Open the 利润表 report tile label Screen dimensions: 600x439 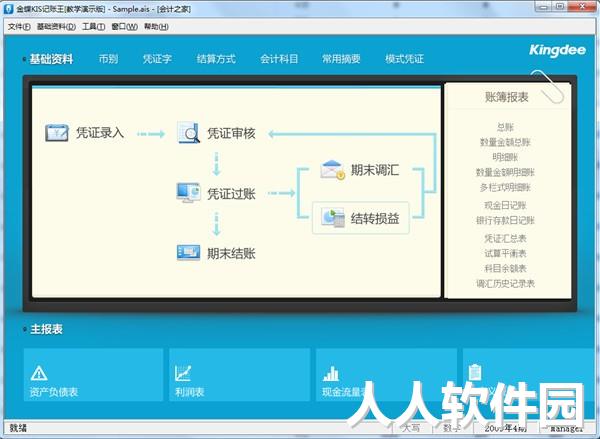pos(189,392)
